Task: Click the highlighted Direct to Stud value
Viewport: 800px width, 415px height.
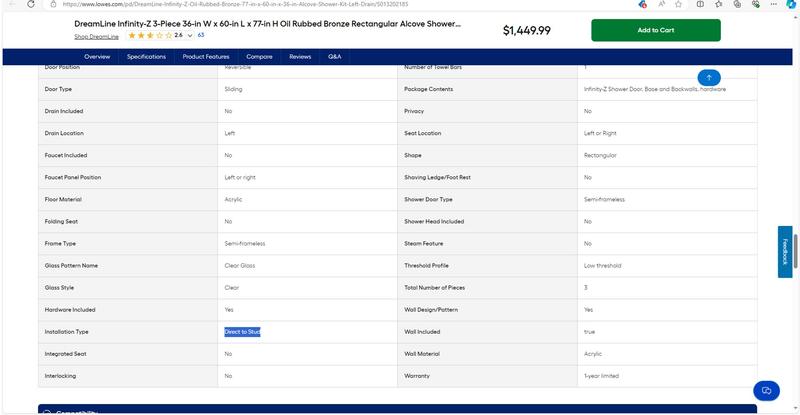Action: click(242, 332)
